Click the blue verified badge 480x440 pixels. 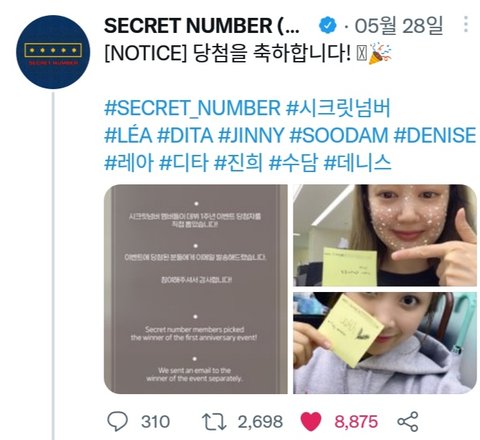[x=328, y=26]
